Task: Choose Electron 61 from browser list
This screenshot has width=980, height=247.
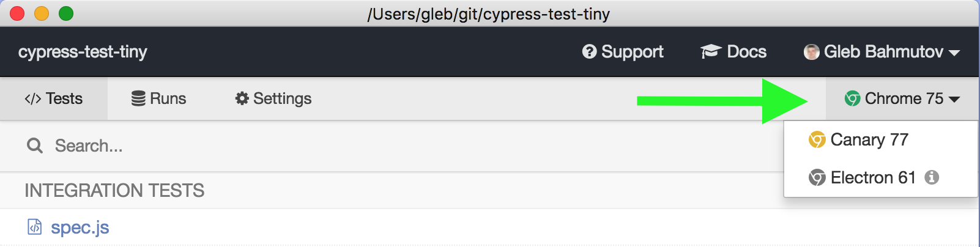Action: pos(872,177)
